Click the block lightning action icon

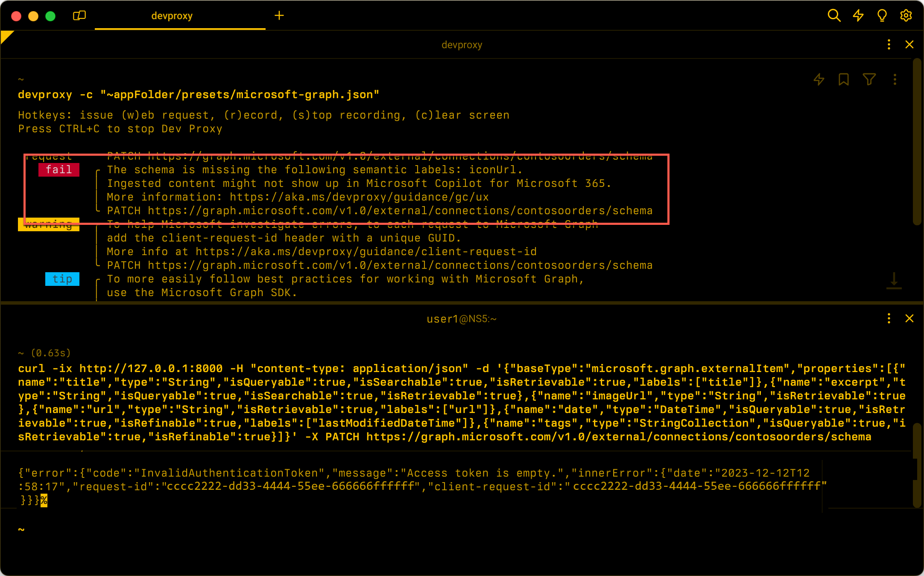819,79
